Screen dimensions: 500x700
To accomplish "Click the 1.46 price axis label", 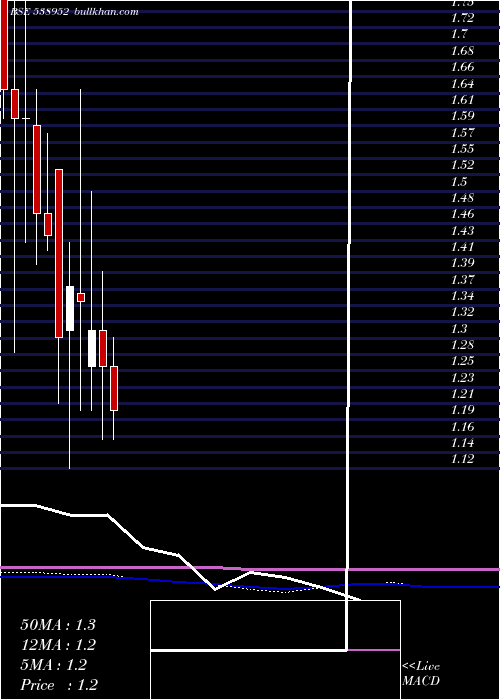I will point(462,214).
